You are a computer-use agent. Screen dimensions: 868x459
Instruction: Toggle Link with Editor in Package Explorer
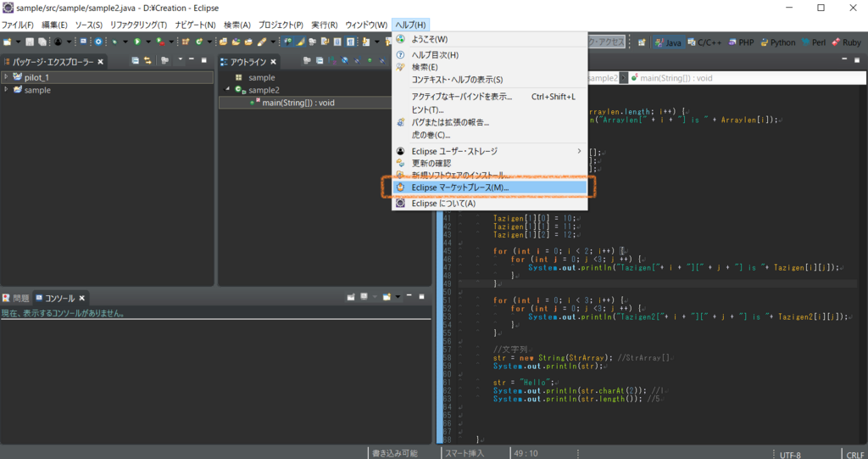point(147,60)
